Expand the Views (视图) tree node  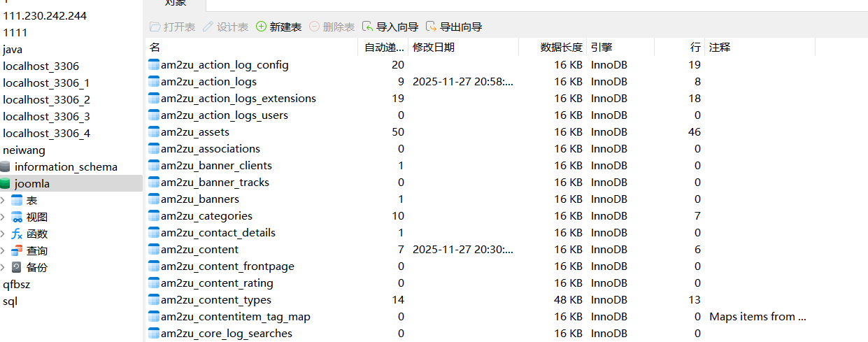[3, 218]
